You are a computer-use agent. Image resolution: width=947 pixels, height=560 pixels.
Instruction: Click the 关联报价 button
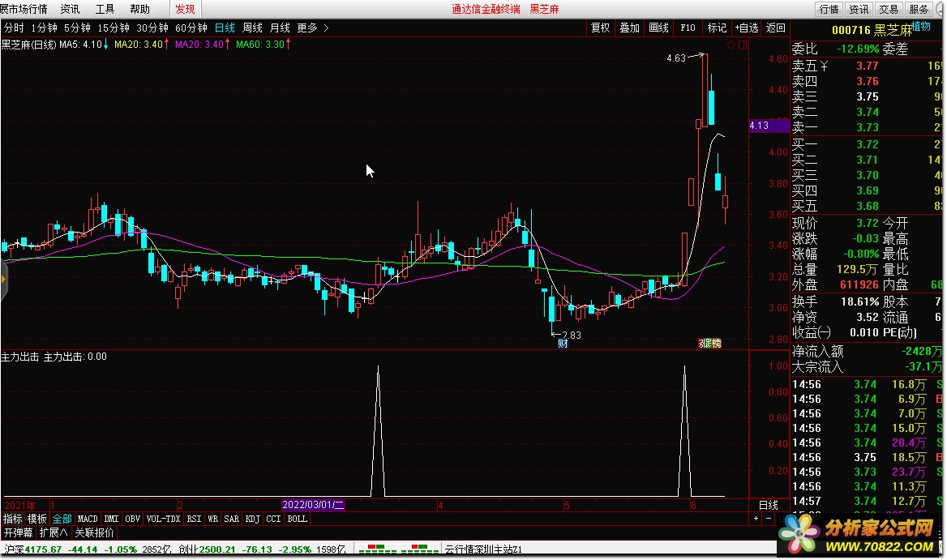click(x=94, y=532)
